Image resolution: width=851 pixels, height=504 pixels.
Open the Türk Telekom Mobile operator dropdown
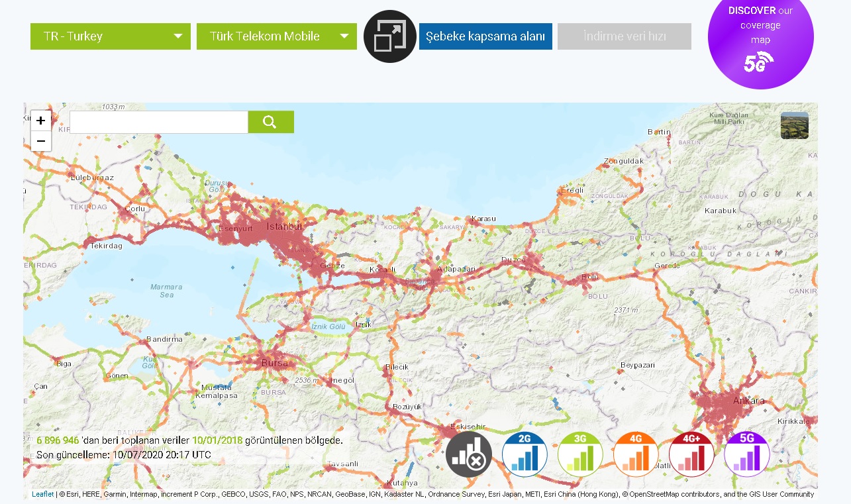[277, 36]
